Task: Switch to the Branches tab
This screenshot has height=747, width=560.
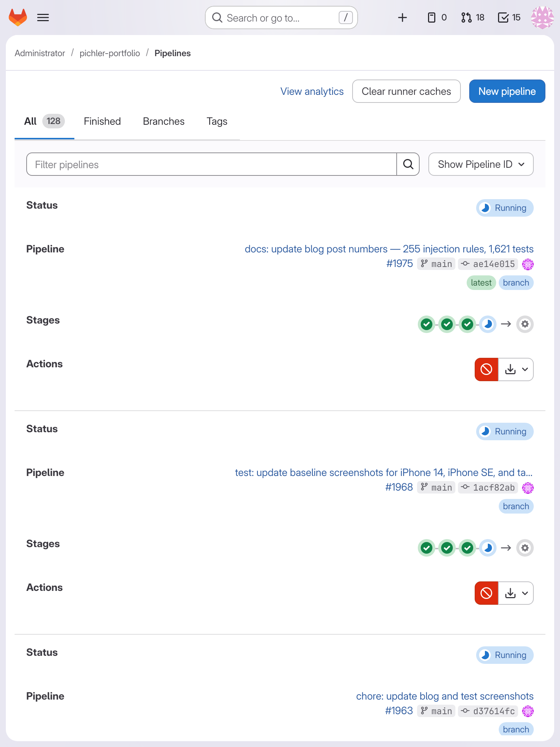Action: pos(164,121)
